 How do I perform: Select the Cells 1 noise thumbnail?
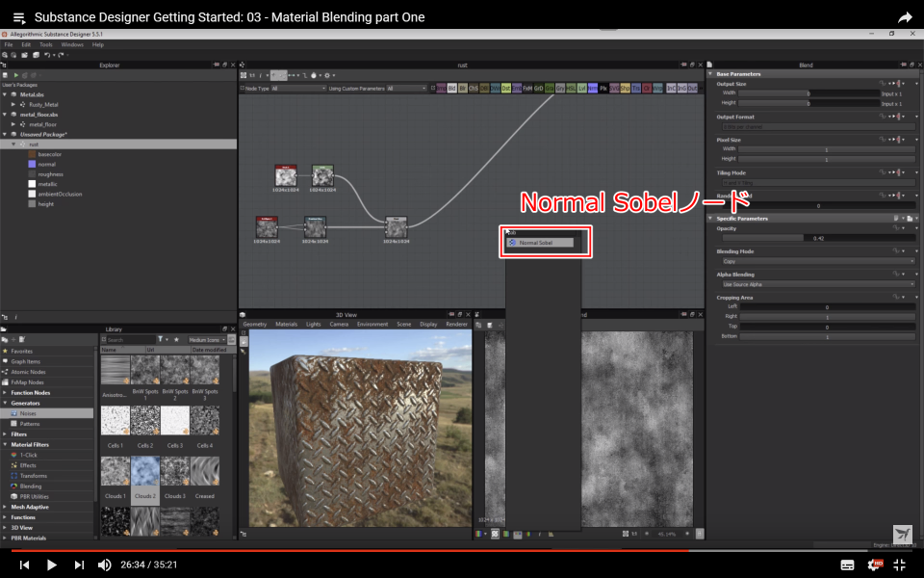[x=115, y=420]
